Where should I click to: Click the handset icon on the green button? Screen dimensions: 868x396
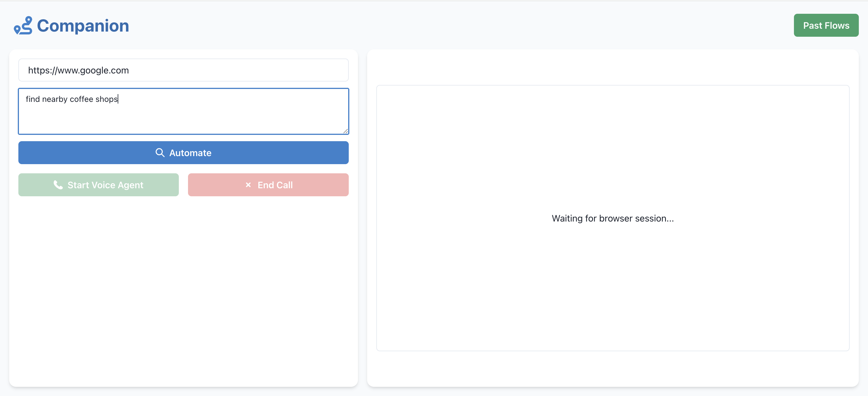pos(58,185)
